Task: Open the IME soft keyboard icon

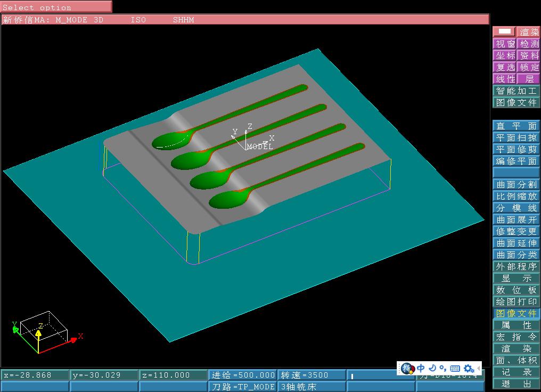Action: [x=455, y=369]
